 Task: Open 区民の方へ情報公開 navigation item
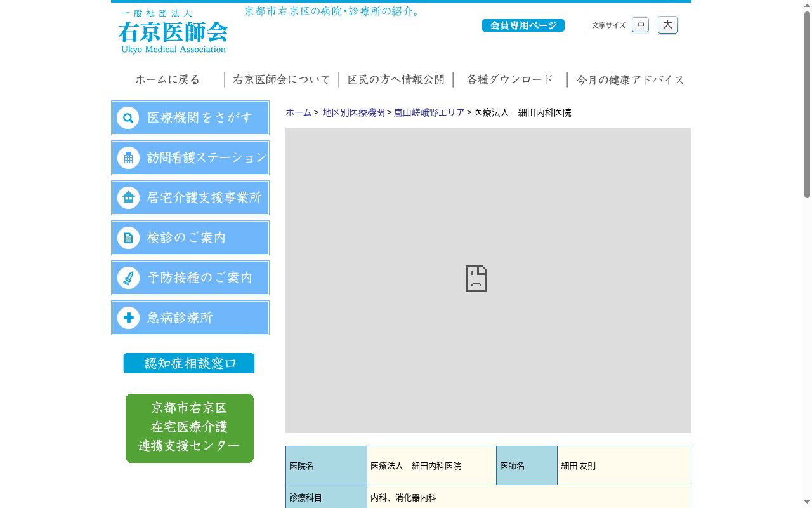point(396,79)
